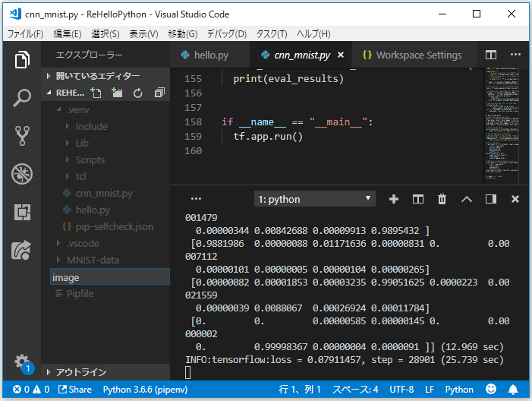
Task: Open the Manage gear icon
Action: 22,362
